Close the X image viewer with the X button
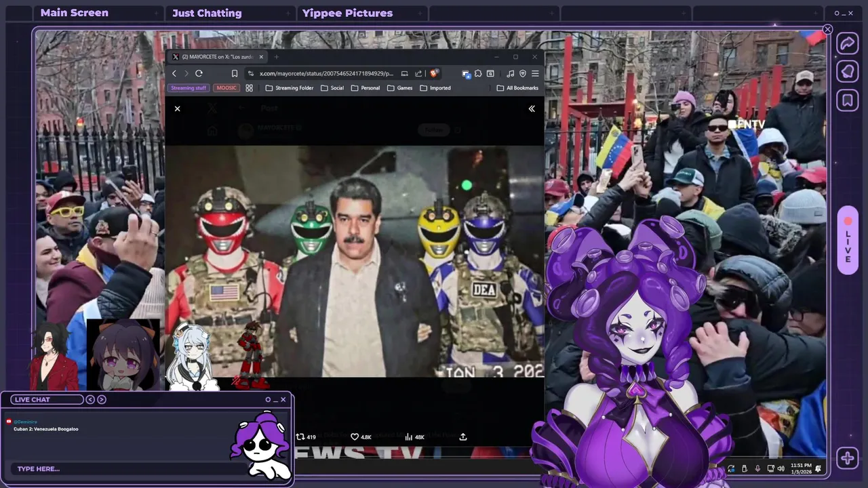 click(x=177, y=108)
